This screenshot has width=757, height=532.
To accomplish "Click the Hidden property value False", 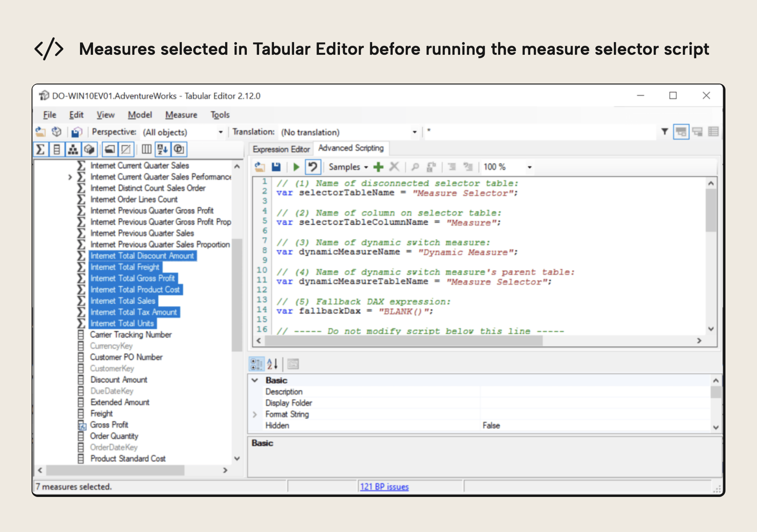I will click(x=491, y=426).
